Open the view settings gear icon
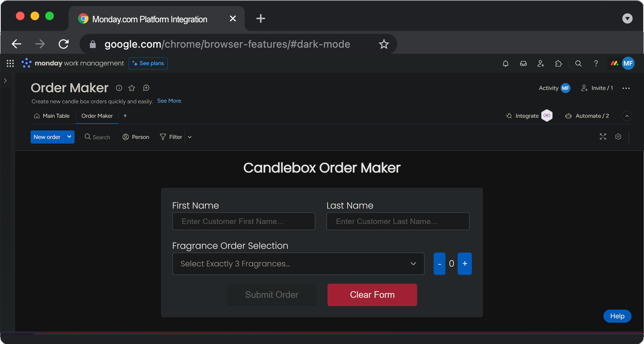 coord(618,137)
